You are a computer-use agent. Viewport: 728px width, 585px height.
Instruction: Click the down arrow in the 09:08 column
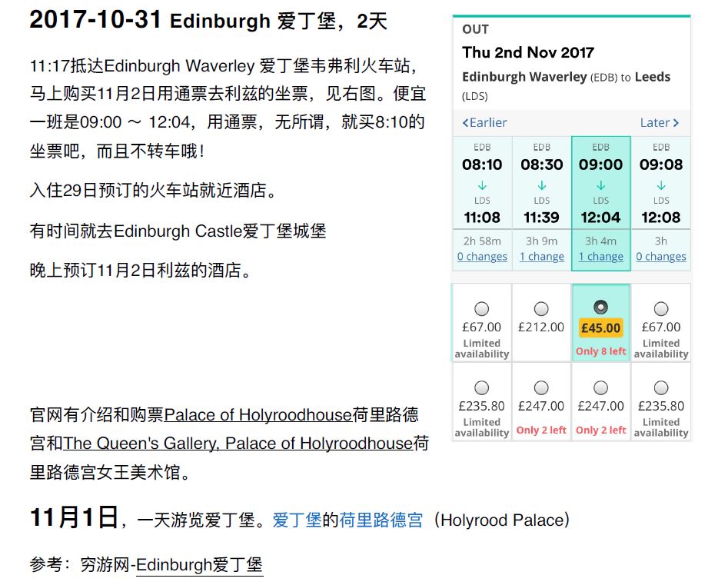coord(660,185)
